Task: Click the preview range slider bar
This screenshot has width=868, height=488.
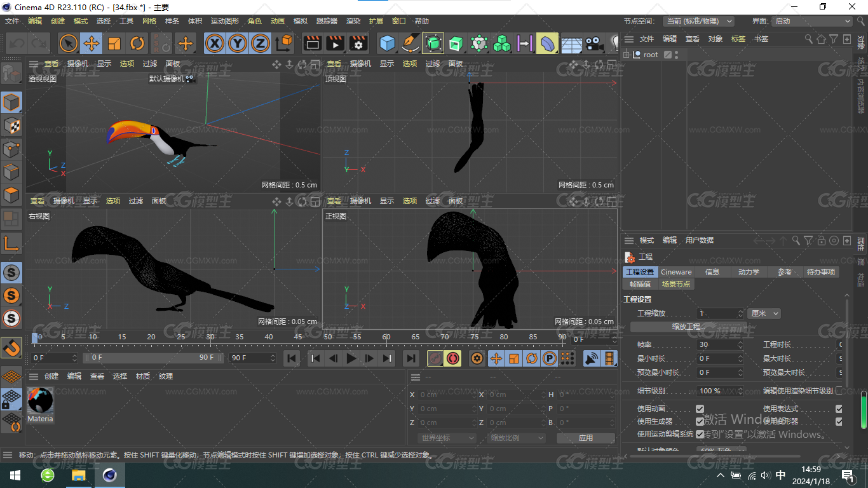Action: pyautogui.click(x=154, y=358)
